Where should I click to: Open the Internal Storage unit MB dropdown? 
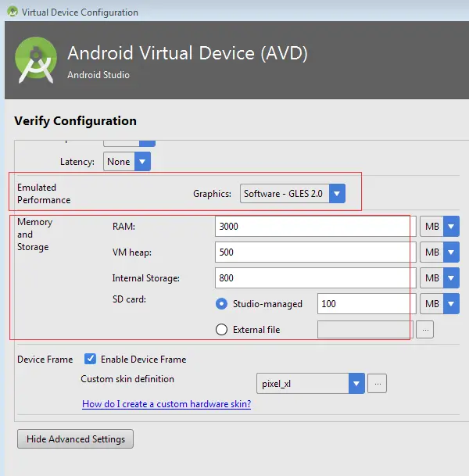coord(439,277)
